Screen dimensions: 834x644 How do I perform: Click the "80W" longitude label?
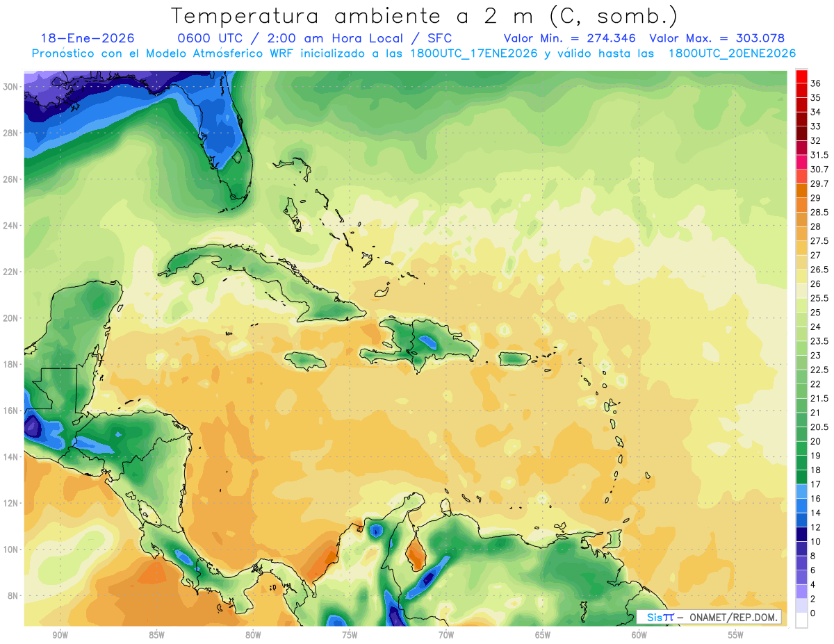pyautogui.click(x=253, y=635)
